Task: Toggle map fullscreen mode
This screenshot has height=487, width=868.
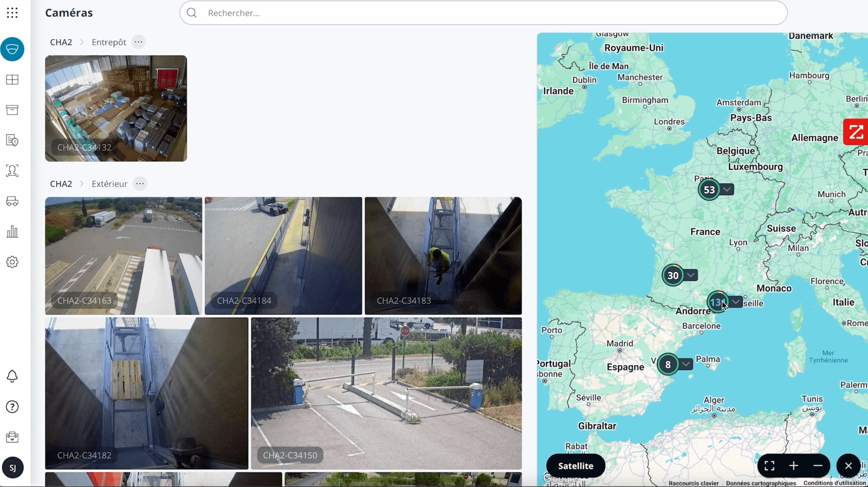Action: [x=769, y=466]
